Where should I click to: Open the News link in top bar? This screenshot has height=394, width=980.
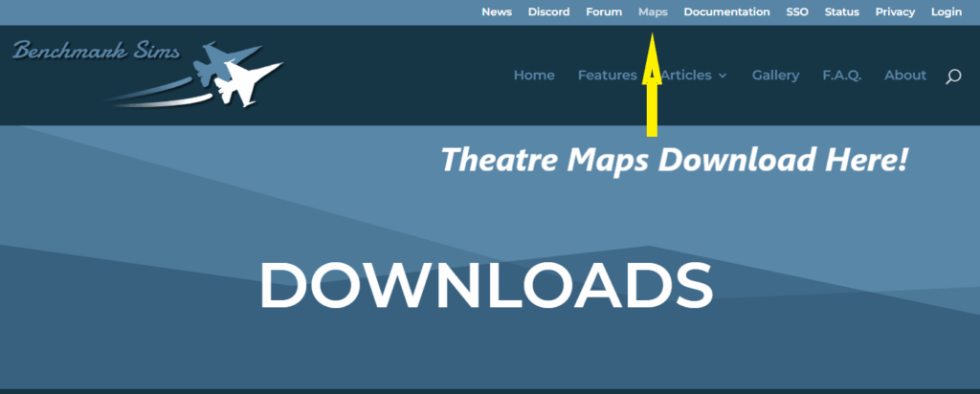point(497,11)
